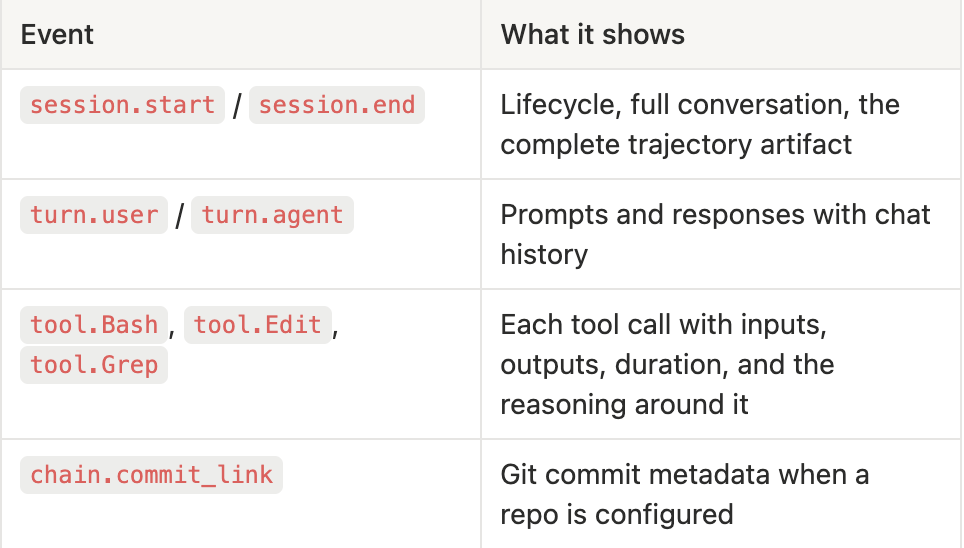
Task: Select the chain.commit_link code tag
Action: 151,475
